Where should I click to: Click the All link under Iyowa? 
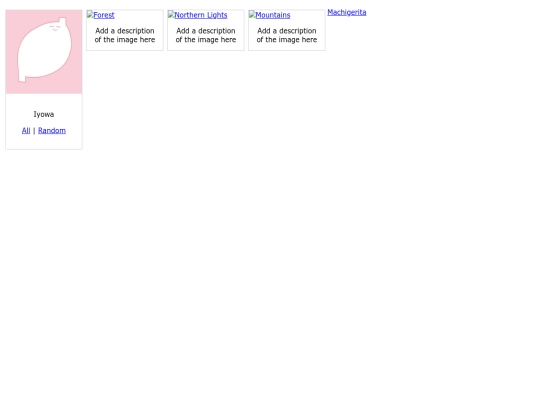(26, 131)
